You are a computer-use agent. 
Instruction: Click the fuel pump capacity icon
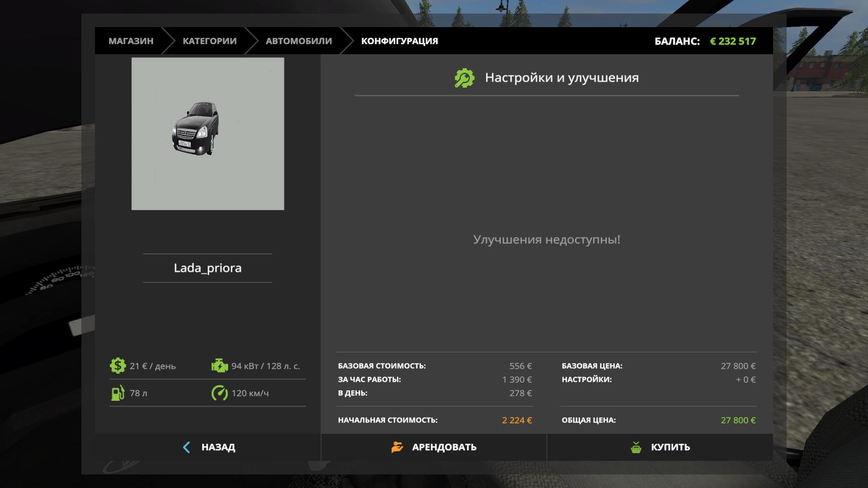(118, 393)
